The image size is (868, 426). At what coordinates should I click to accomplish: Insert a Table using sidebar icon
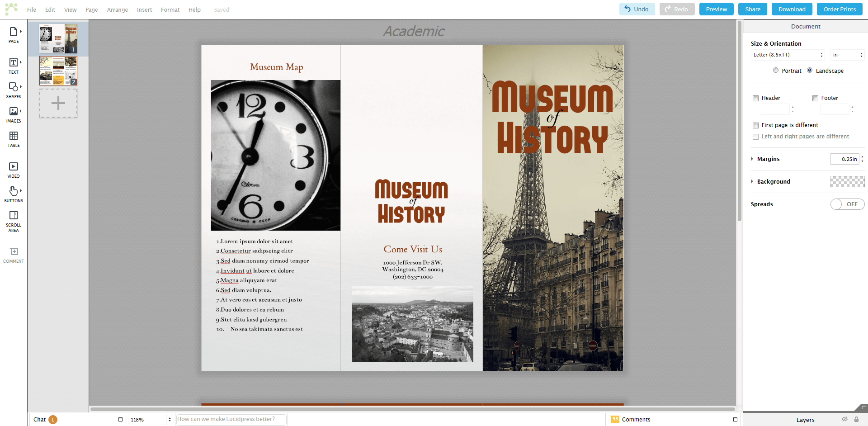click(x=13, y=139)
